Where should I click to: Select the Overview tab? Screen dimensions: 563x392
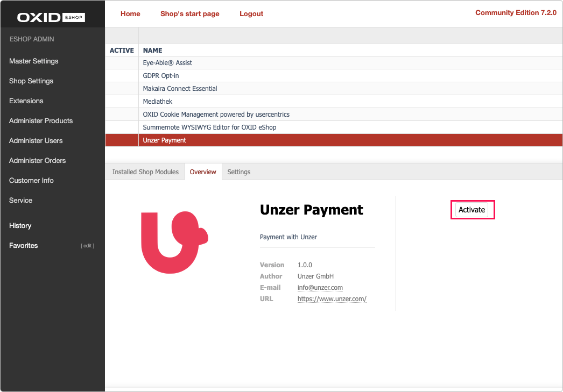[x=203, y=172]
